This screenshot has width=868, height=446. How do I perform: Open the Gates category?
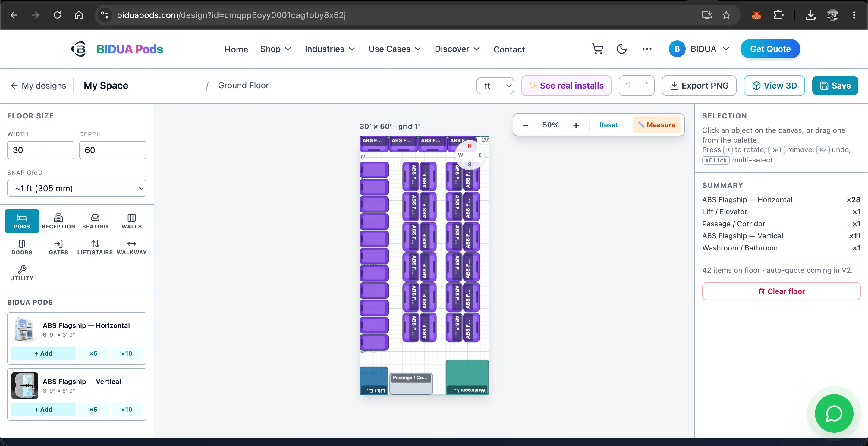58,247
